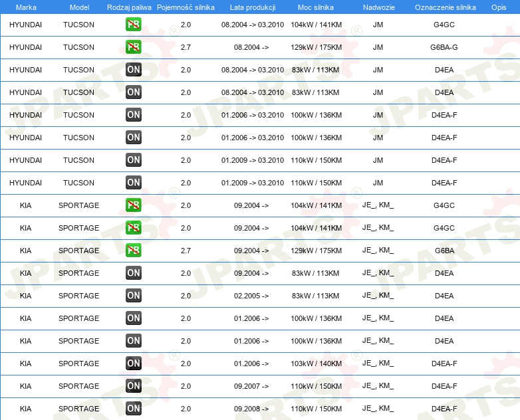Click KIA in the 02.2005 row
520x420 pixels.
click(25, 295)
